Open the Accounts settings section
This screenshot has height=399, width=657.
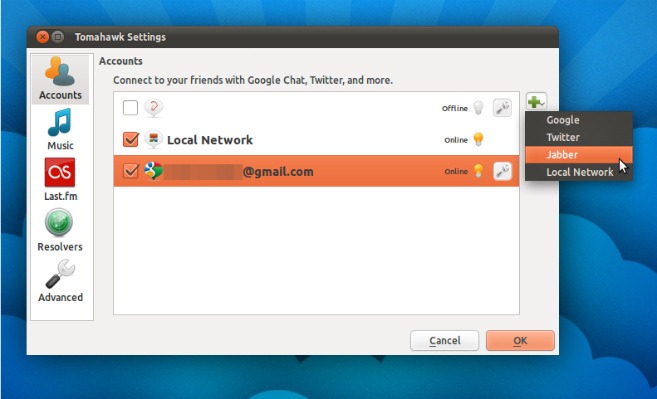tap(60, 79)
